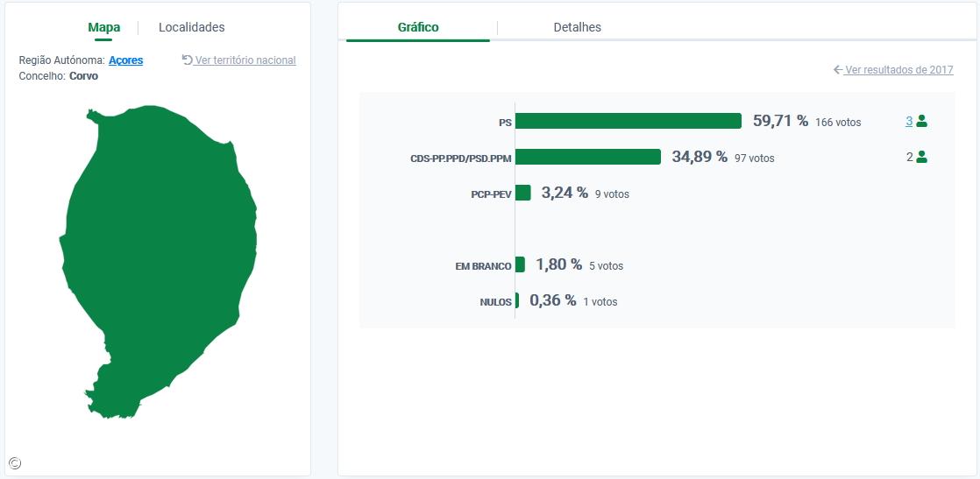This screenshot has width=980, height=479.
Task: Switch to the Mapa tab
Action: coord(103,27)
